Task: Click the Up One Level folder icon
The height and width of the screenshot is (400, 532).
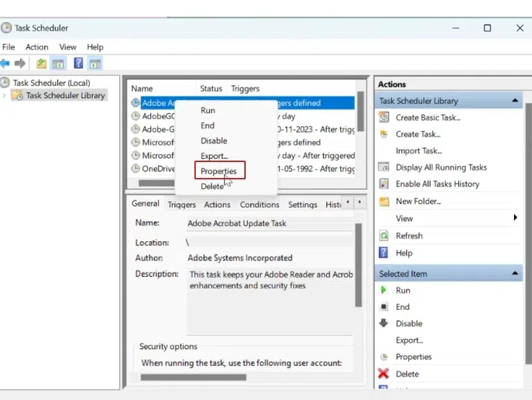Action: point(42,64)
